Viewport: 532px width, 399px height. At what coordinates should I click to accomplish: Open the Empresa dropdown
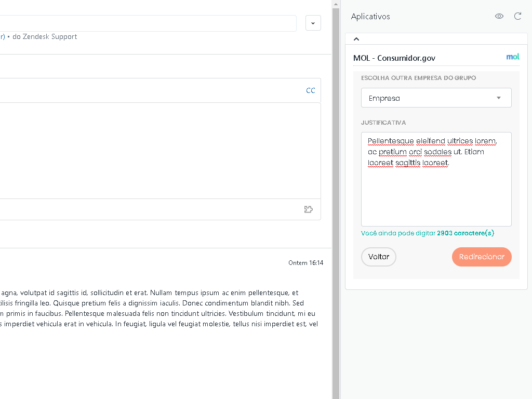436,98
